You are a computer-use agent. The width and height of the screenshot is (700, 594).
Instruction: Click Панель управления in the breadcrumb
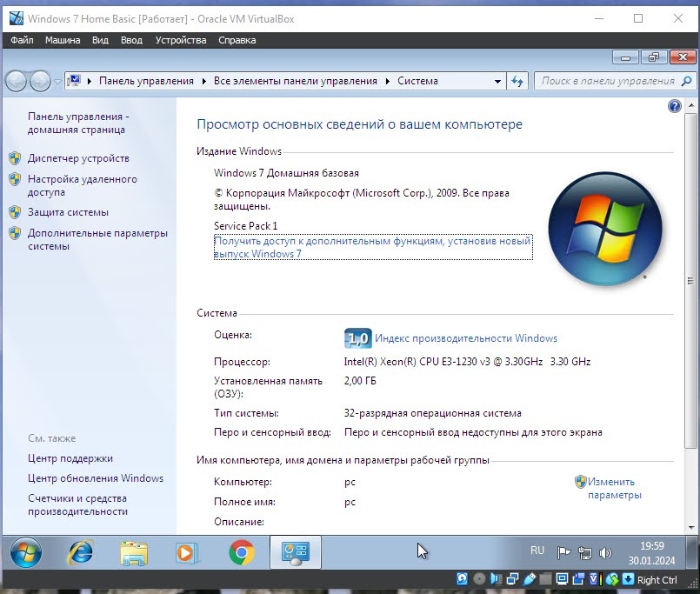146,81
